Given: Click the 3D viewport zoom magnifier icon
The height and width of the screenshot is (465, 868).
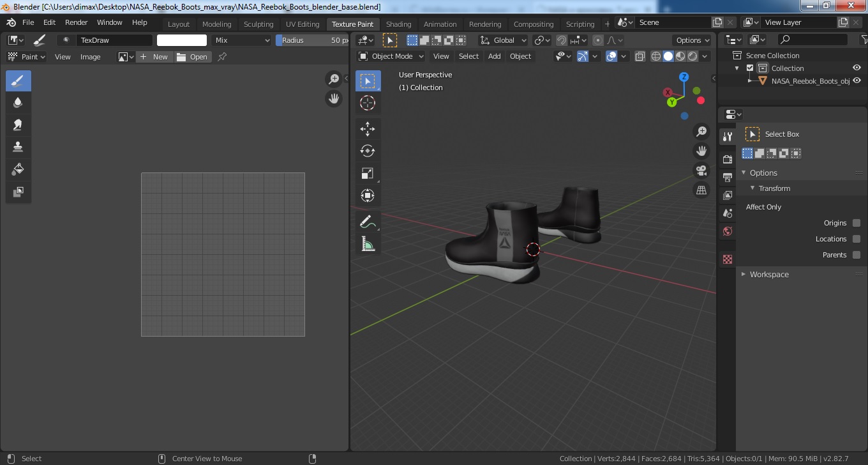Looking at the screenshot, I should (x=701, y=132).
